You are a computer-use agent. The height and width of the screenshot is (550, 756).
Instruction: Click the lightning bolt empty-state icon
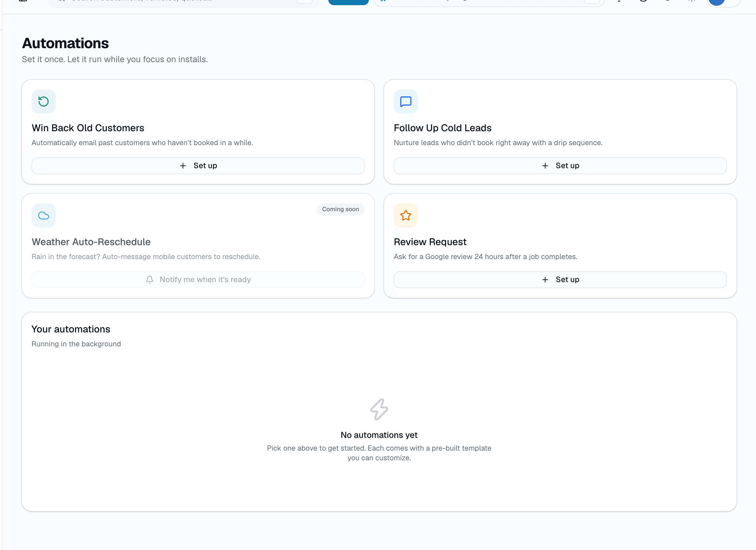click(379, 409)
